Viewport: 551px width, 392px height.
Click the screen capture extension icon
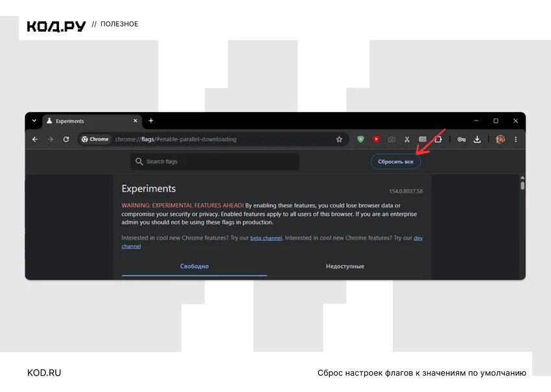(423, 139)
